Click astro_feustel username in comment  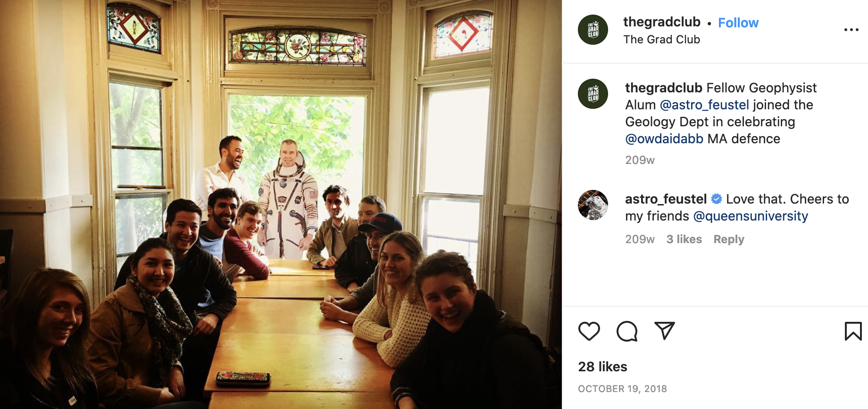(666, 199)
